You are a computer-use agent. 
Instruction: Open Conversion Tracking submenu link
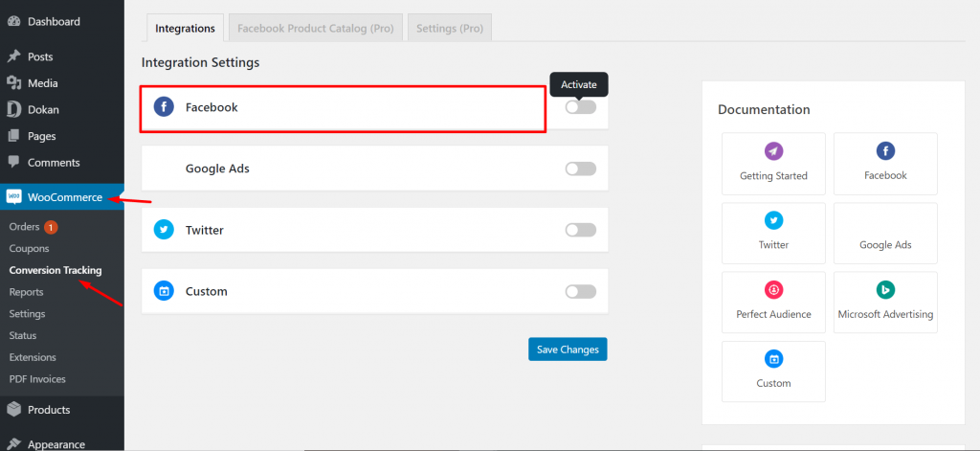click(55, 270)
